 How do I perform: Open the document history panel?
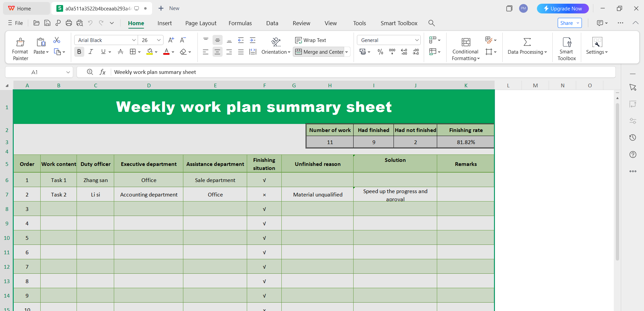[633, 138]
